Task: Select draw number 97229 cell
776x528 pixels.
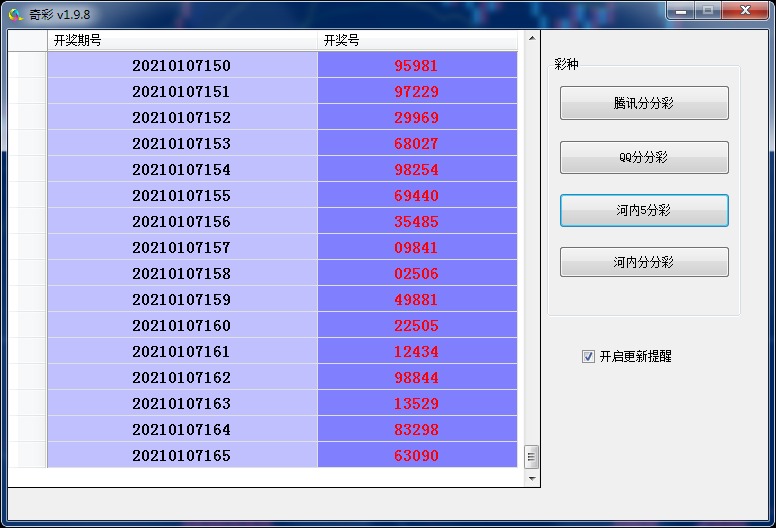Action: 417,92
